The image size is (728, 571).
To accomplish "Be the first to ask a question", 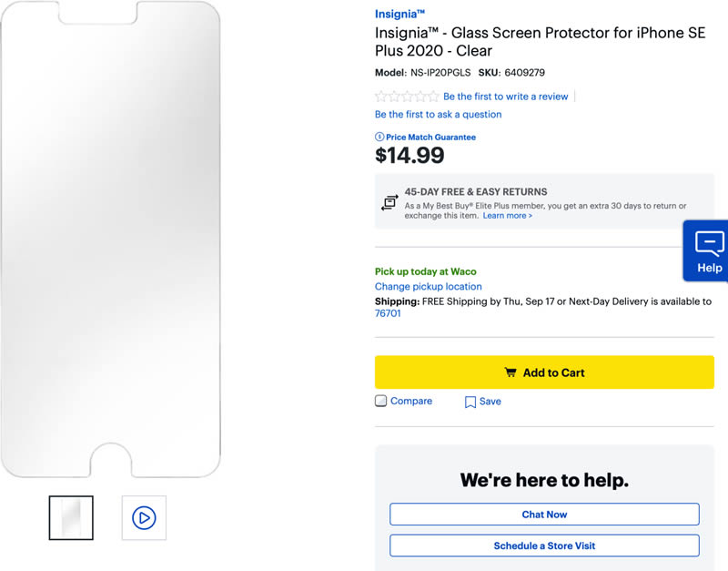I will [x=438, y=115].
